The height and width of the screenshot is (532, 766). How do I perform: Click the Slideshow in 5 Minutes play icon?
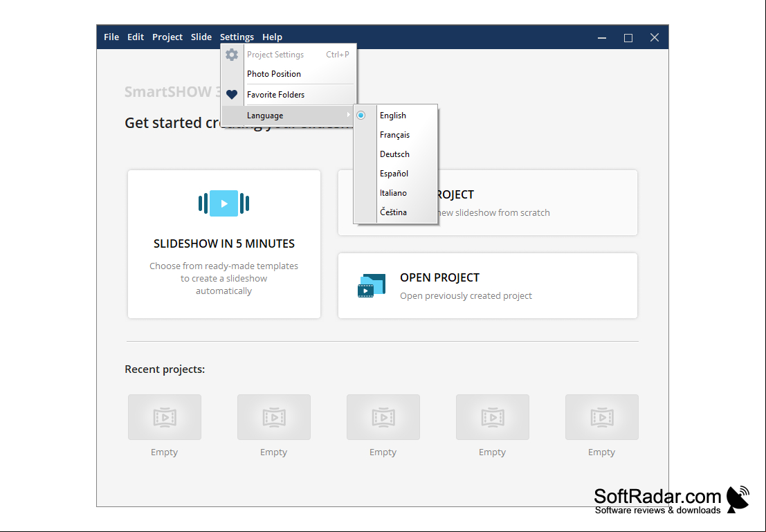[224, 203]
